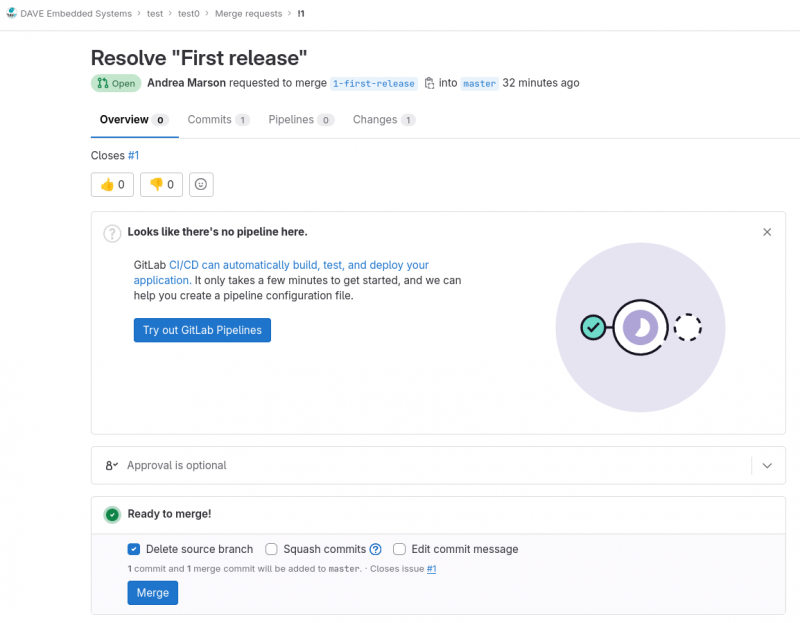The width and height of the screenshot is (800, 623).
Task: Open the Changes tab
Action: click(x=383, y=120)
